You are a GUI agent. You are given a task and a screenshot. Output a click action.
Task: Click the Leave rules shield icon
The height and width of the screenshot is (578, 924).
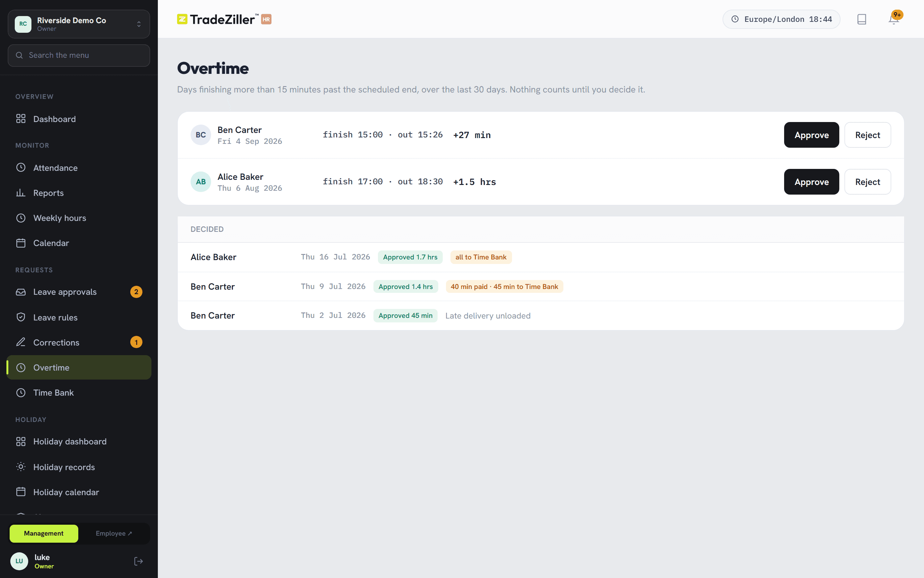(21, 317)
